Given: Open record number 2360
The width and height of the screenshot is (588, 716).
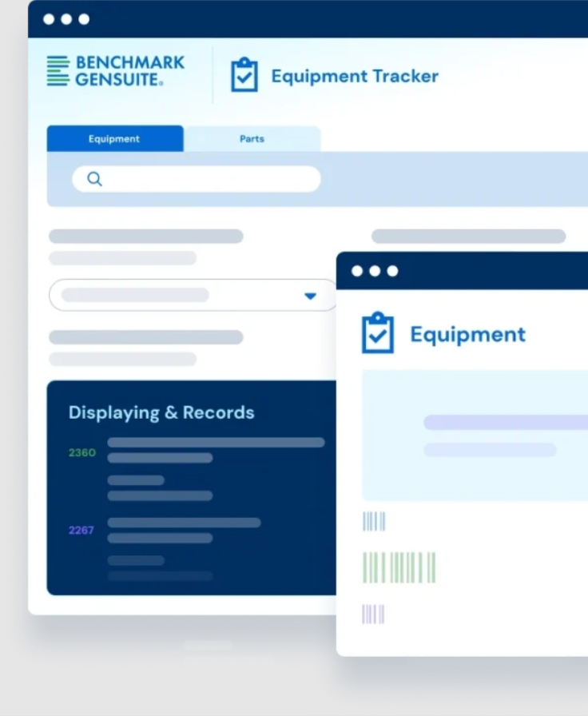Looking at the screenshot, I should 81,453.
